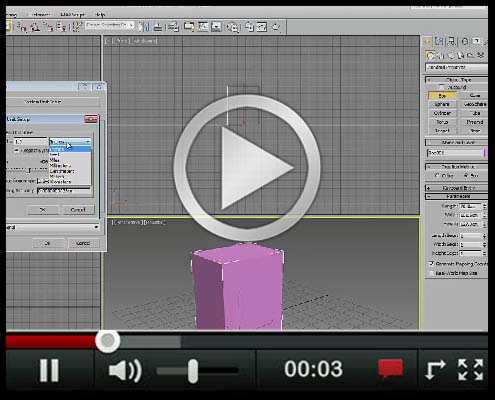The width and height of the screenshot is (495, 400).
Task: Collapse the Creation Method rollout
Action: [456, 166]
